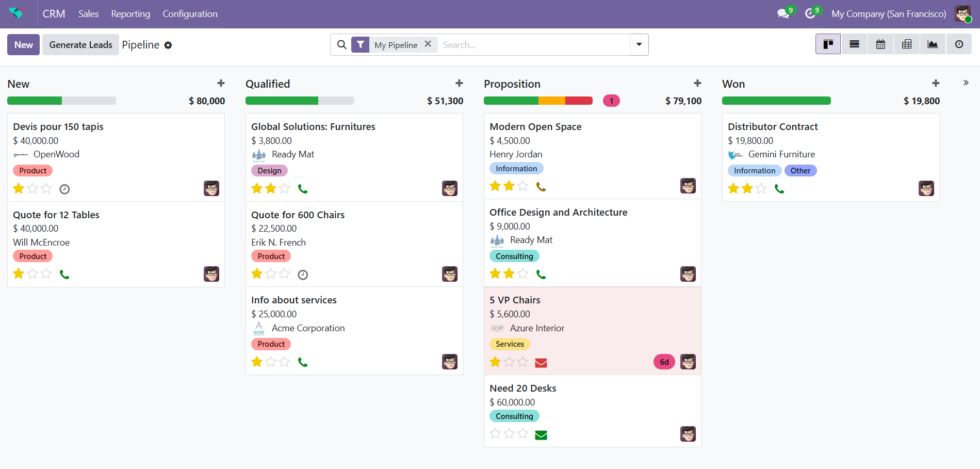
Task: Open clock activity on Devis pour 150 tapis
Action: point(64,189)
